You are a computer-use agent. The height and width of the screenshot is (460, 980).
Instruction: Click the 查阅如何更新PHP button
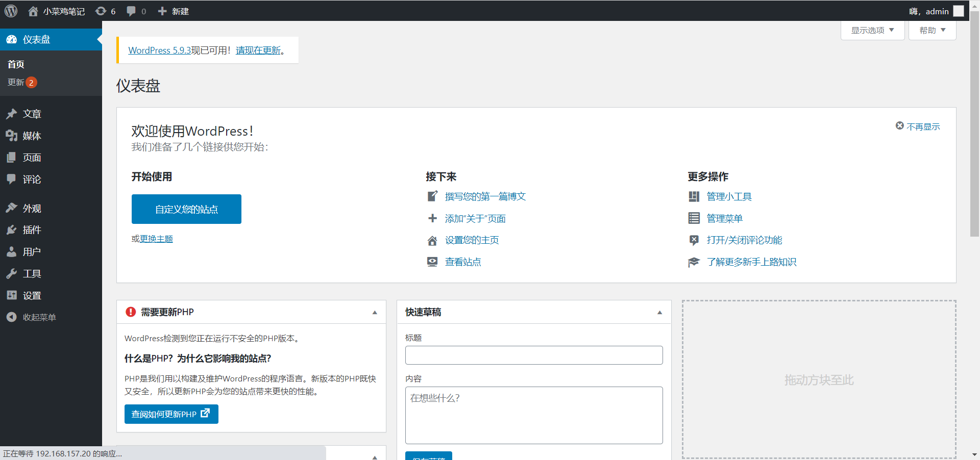[171, 414]
